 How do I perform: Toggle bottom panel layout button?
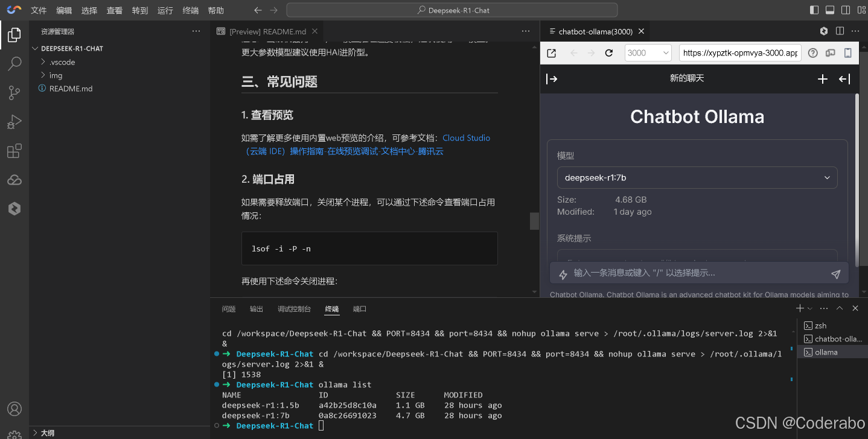click(830, 10)
